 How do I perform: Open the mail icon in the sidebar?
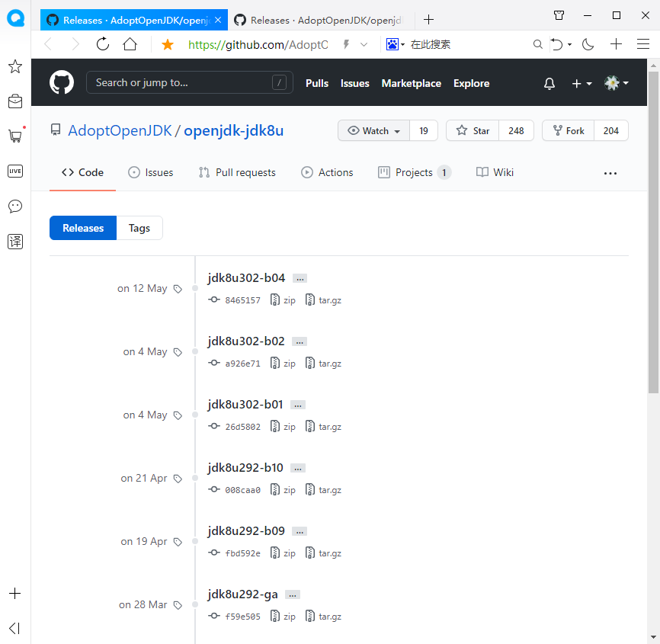pyautogui.click(x=15, y=101)
